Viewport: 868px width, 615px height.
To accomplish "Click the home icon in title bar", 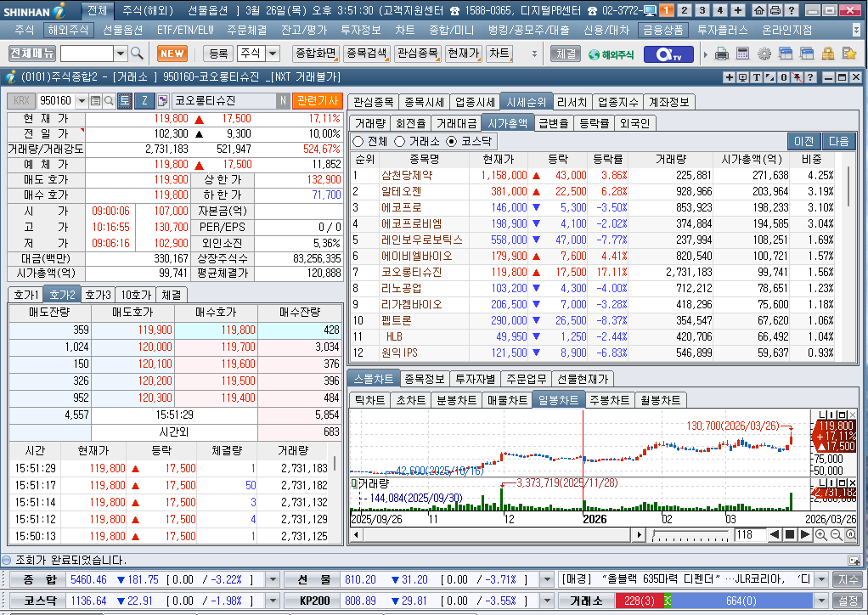I will click(x=759, y=10).
